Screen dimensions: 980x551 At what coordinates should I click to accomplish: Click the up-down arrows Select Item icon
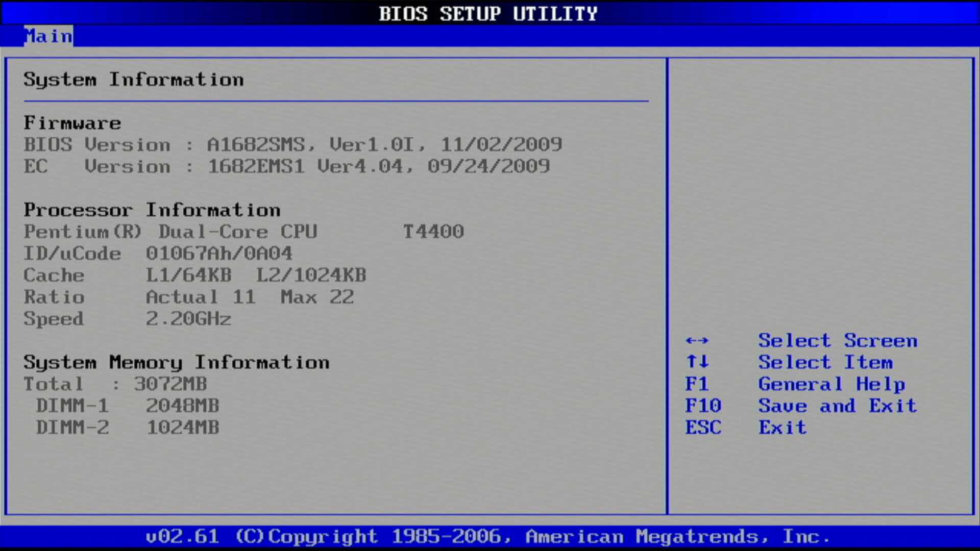coord(697,362)
